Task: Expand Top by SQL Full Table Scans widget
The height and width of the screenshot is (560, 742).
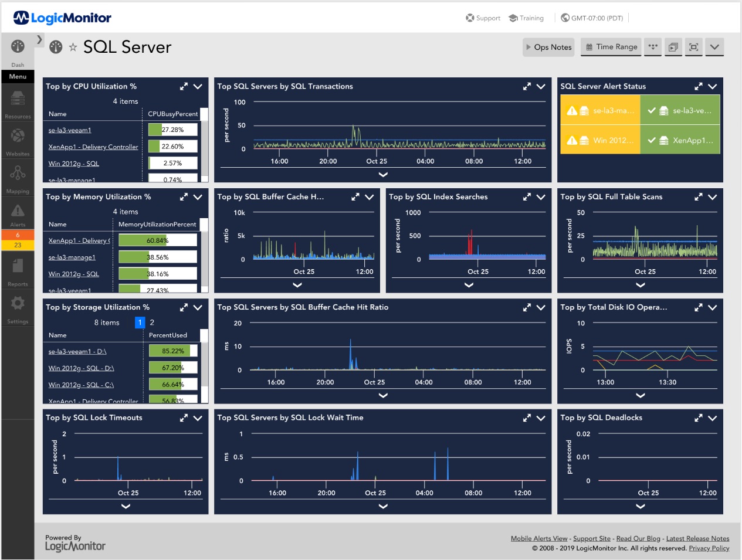Action: tap(698, 197)
